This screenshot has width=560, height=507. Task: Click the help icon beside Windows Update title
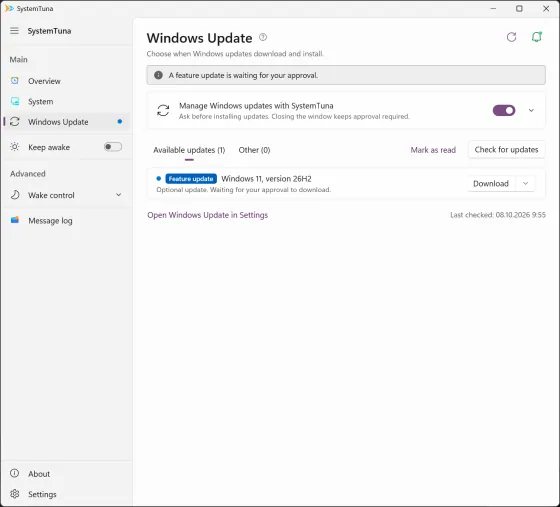click(x=263, y=37)
